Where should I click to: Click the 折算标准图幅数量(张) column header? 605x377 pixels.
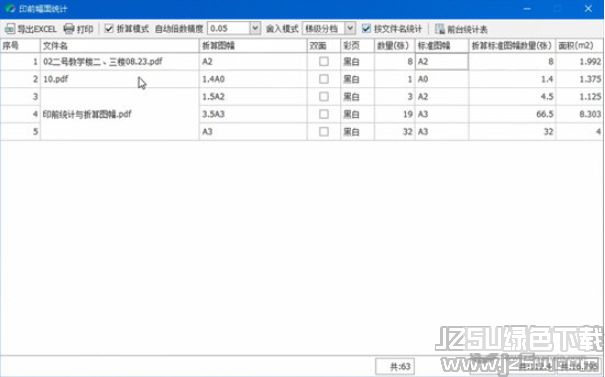pyautogui.click(x=512, y=46)
